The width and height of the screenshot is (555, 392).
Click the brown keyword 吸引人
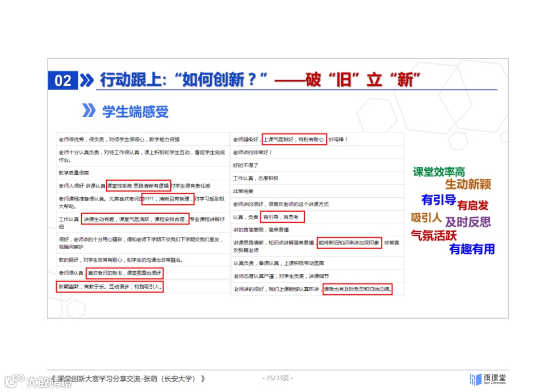point(426,218)
